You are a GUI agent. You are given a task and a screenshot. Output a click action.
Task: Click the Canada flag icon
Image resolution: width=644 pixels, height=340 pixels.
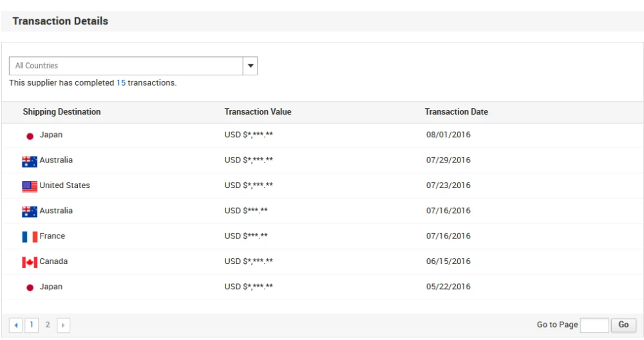tap(30, 262)
